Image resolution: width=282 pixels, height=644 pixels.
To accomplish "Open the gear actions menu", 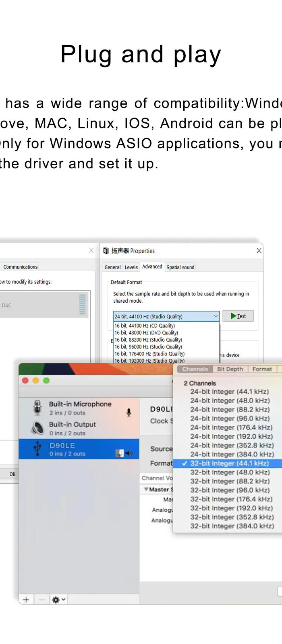I will 58,600.
